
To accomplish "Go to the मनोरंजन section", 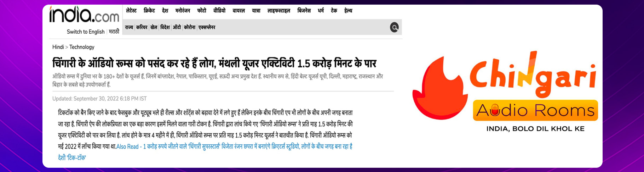I will [183, 11].
